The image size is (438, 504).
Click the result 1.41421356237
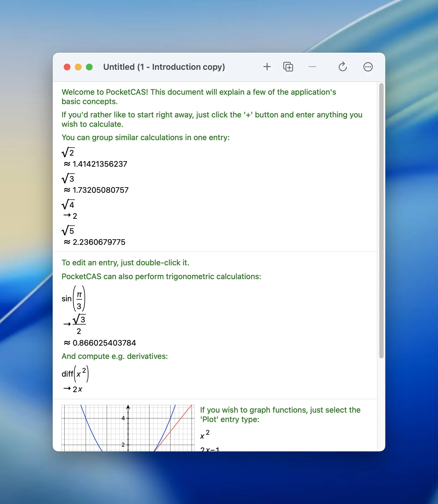[x=100, y=164]
